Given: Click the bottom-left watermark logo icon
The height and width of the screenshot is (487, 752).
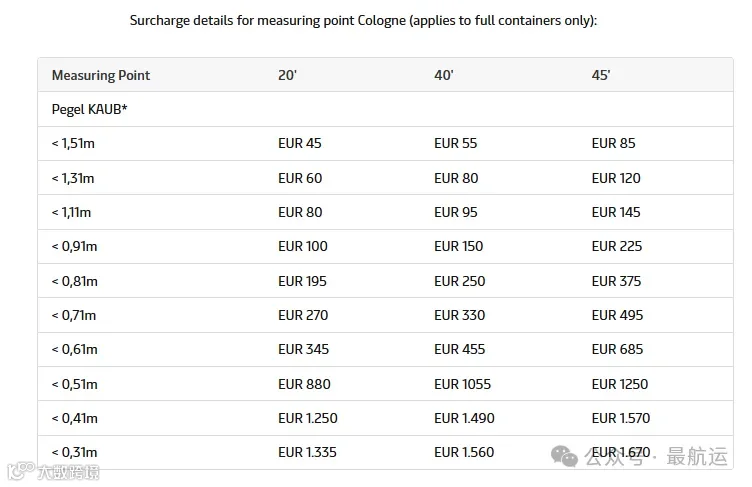Looking at the screenshot, I should (21, 471).
